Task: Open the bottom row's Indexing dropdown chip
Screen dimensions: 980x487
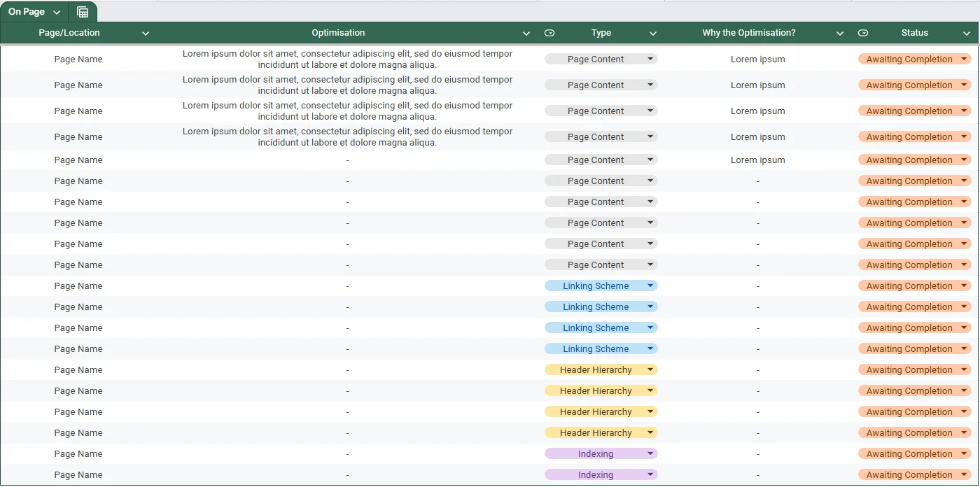Action: click(x=601, y=475)
